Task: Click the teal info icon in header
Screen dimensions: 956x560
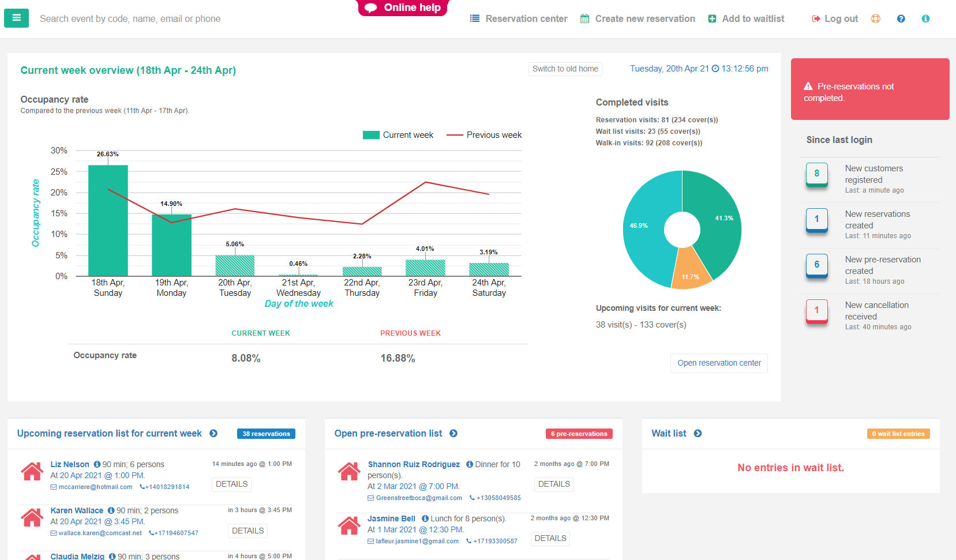Action: point(925,18)
